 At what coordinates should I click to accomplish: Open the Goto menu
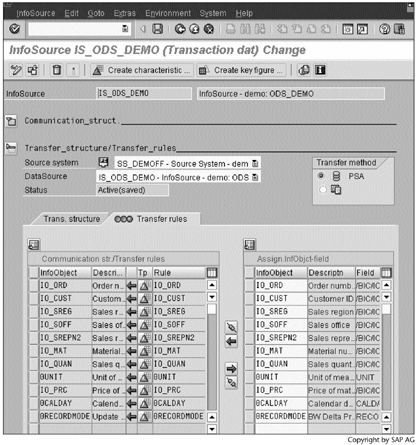click(96, 13)
